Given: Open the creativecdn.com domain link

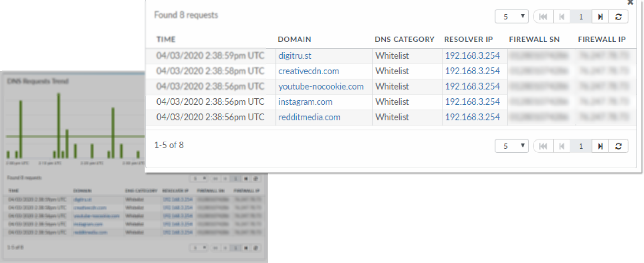Looking at the screenshot, I should point(309,71).
